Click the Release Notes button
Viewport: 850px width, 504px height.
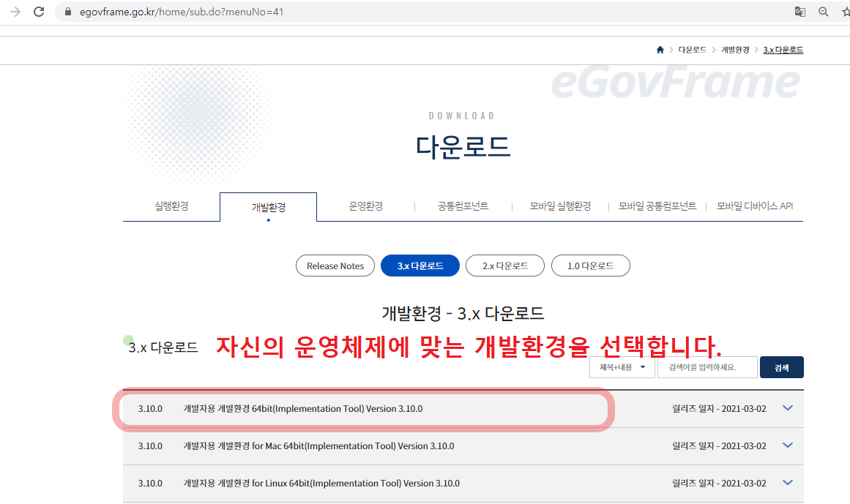tap(335, 266)
